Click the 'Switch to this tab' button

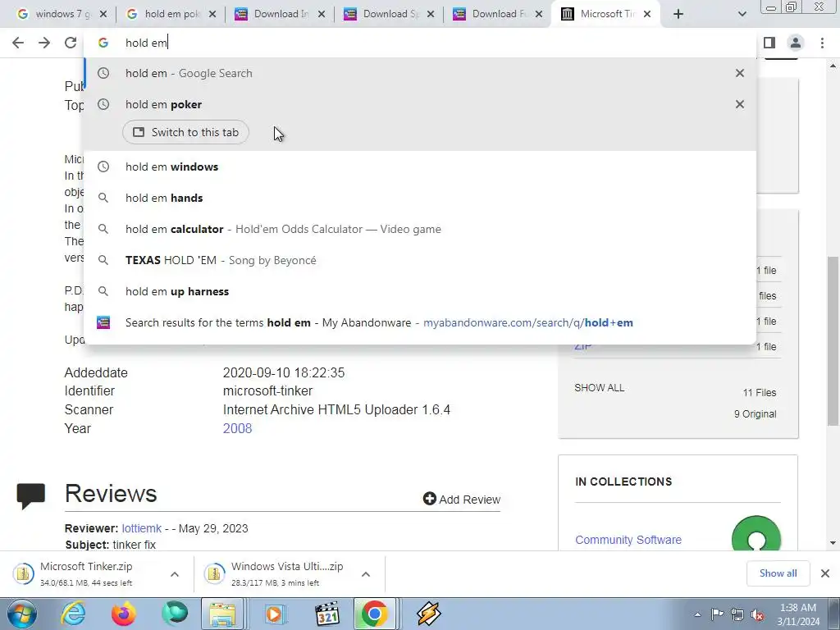185,132
